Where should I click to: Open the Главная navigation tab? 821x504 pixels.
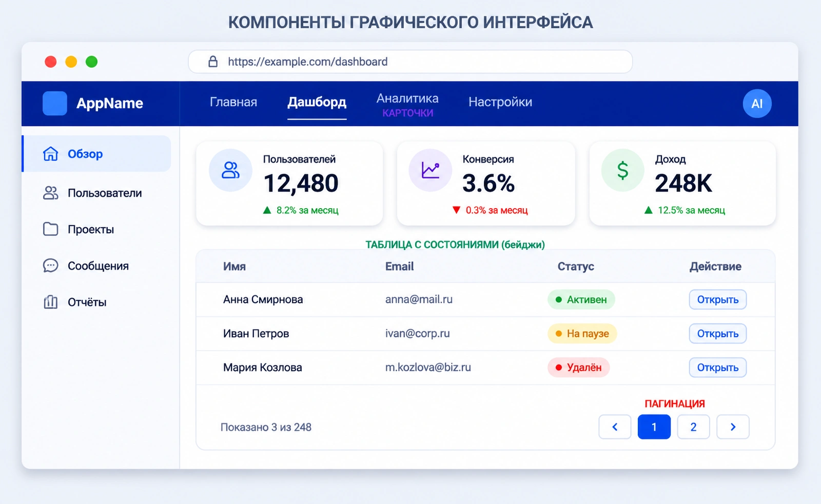(233, 102)
